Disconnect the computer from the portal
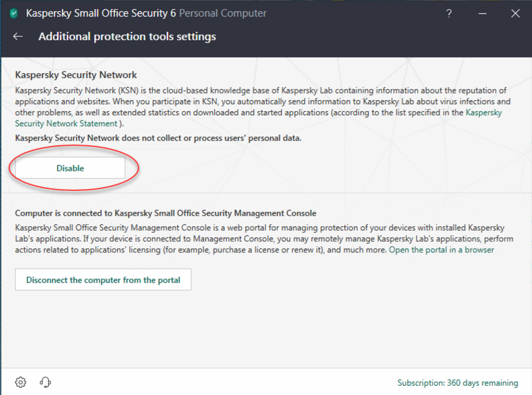 [103, 279]
